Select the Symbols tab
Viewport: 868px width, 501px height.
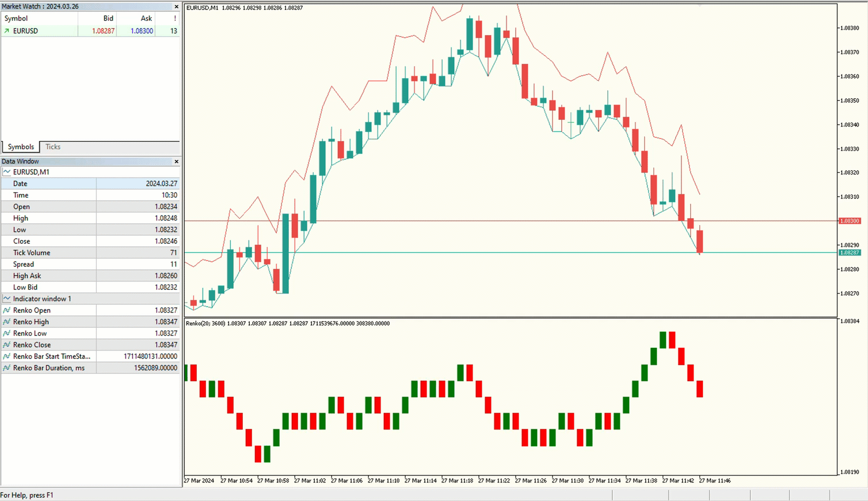tap(21, 147)
